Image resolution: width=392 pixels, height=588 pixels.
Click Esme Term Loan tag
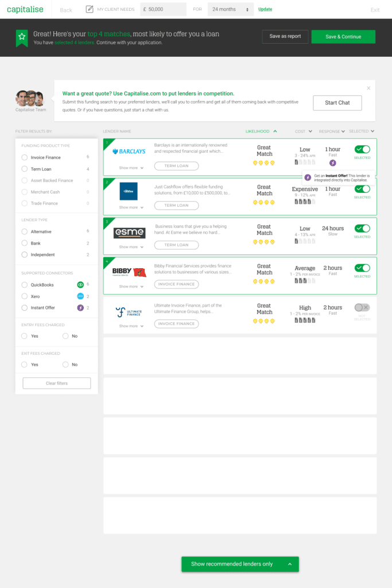click(177, 245)
